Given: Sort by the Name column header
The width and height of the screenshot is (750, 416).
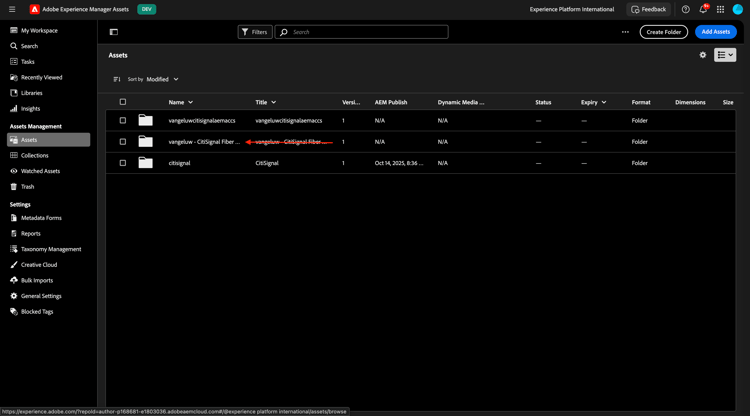Looking at the screenshot, I should [x=180, y=102].
